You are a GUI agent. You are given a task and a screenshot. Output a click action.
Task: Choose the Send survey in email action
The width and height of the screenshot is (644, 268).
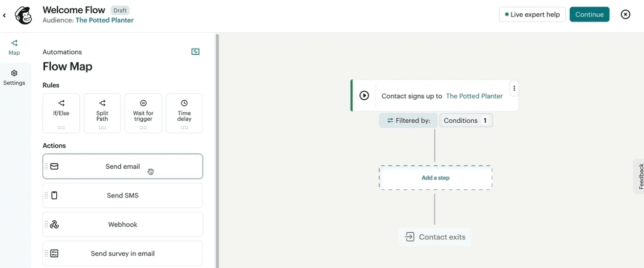(123, 253)
